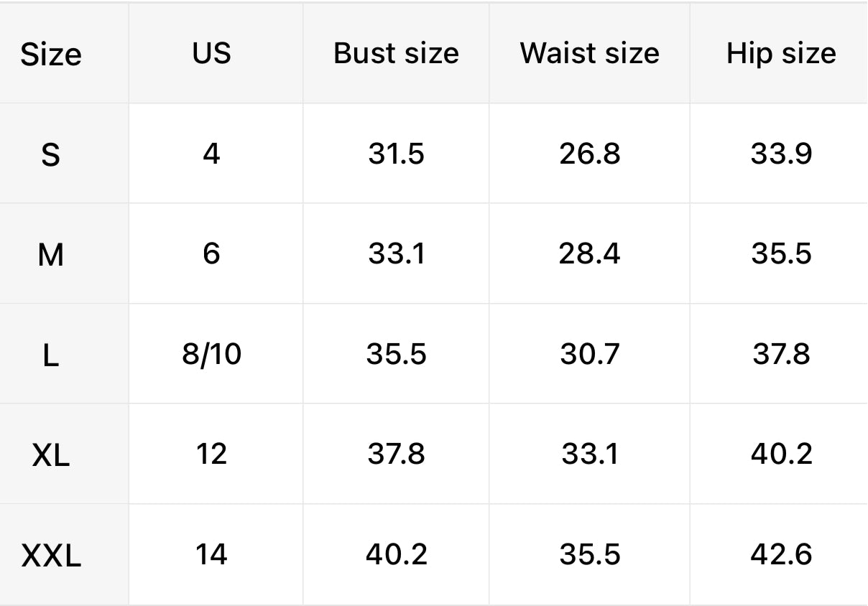
Task: Select the S size row label
Action: coord(50,154)
